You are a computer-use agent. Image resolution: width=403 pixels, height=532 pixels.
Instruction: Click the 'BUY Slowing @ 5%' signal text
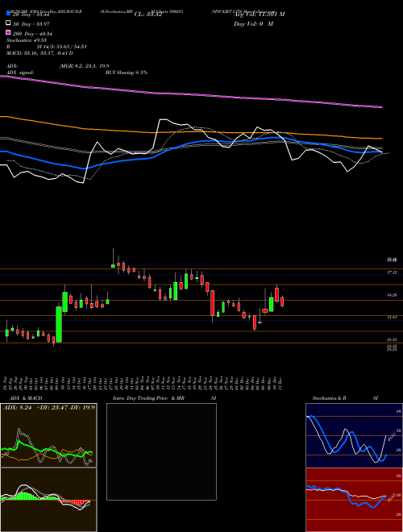click(x=127, y=73)
